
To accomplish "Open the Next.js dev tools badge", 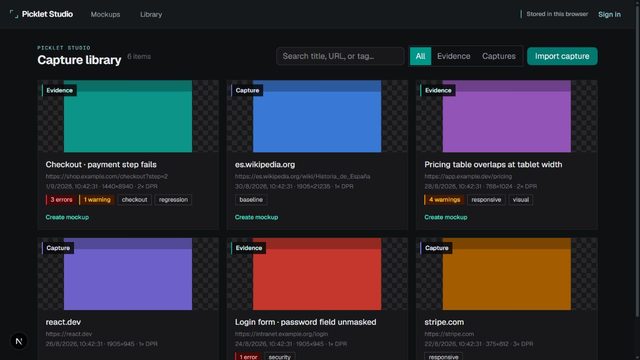I will coord(19,341).
